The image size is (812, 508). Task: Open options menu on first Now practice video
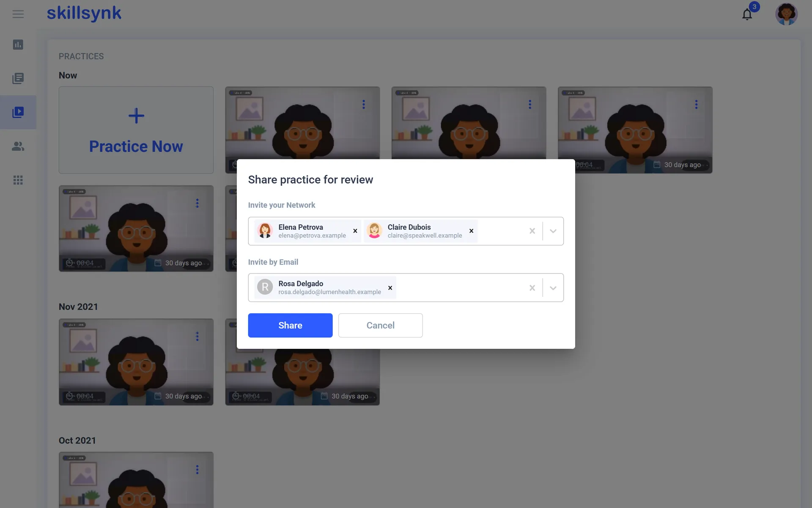coord(363,104)
